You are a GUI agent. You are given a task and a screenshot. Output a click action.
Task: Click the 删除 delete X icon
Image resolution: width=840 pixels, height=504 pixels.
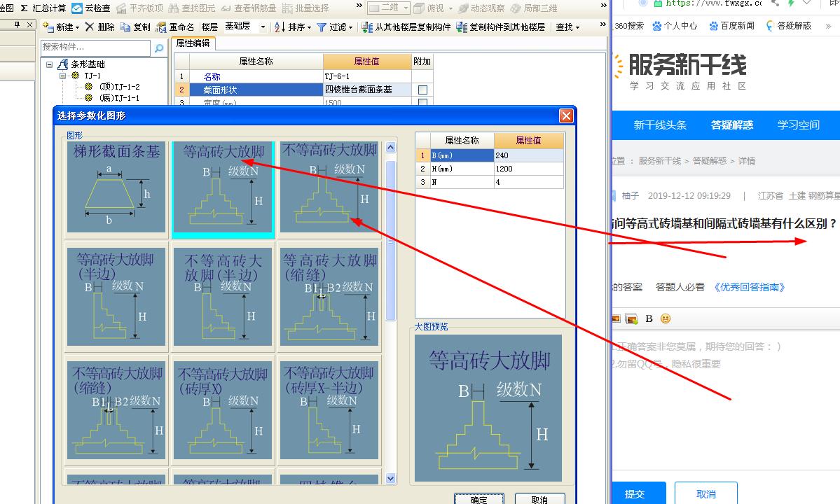[90, 27]
